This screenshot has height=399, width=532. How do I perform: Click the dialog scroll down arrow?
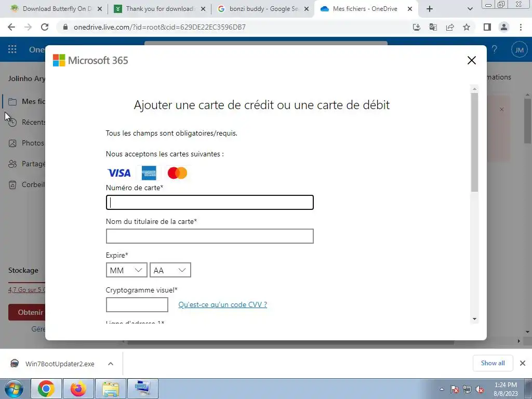[474, 319]
